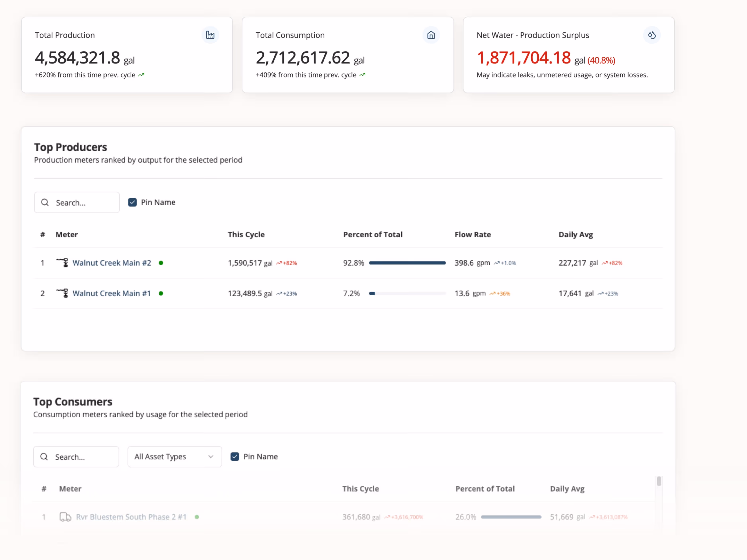The image size is (747, 560).
Task: Click the Flow Rate column header
Action: point(473,234)
